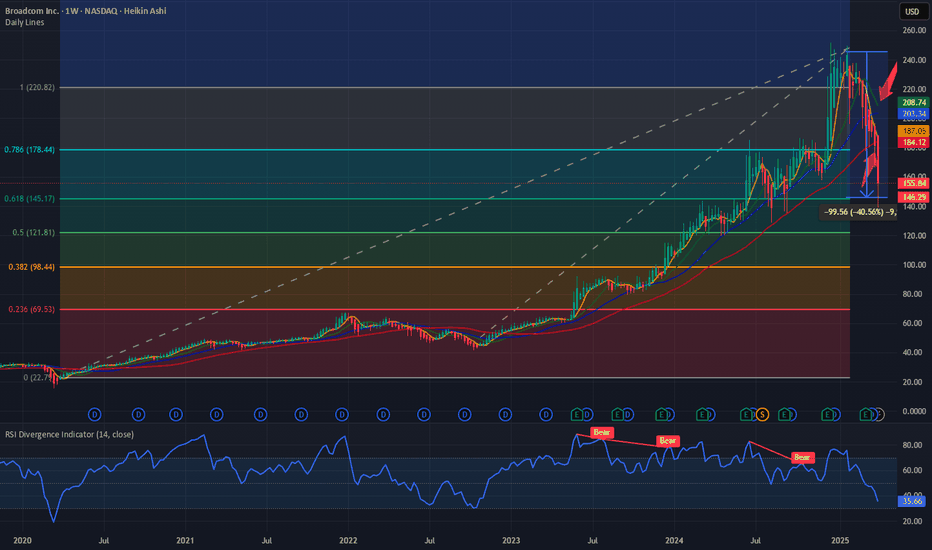Click the RSI Divergence Indicator (14, close) legend
This screenshot has width=932, height=550.
click(69, 435)
